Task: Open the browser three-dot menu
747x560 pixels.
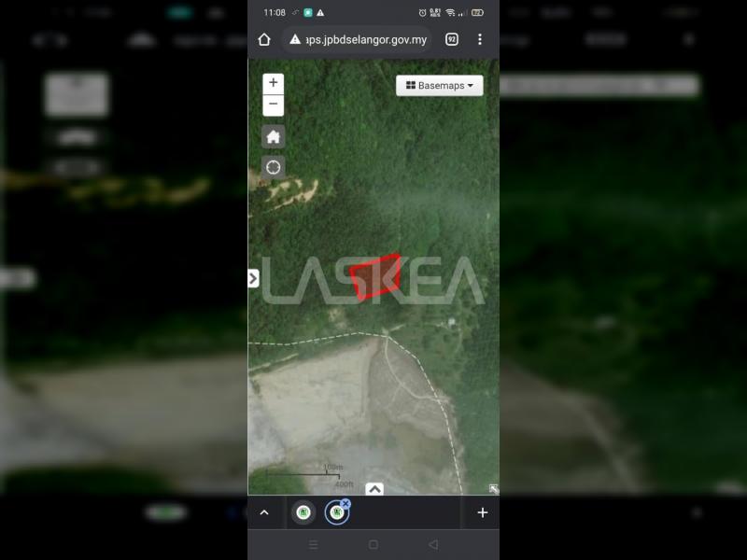Action: tap(480, 39)
